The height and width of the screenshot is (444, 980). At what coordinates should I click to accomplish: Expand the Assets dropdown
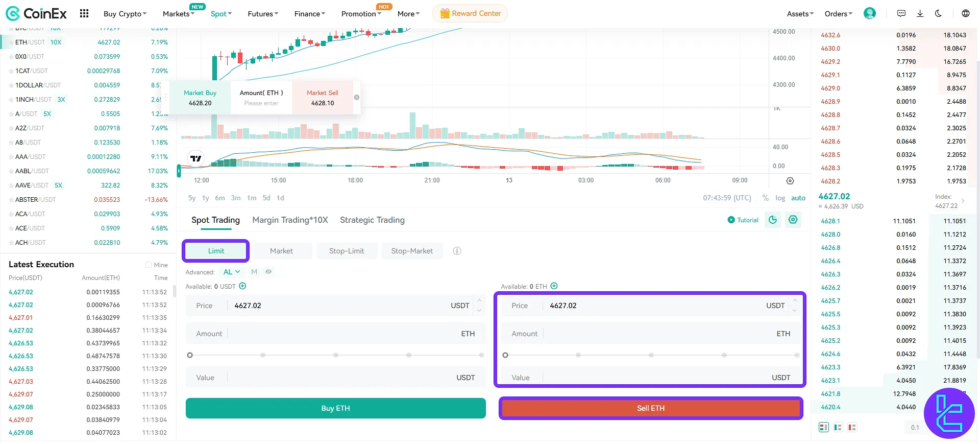pos(800,14)
